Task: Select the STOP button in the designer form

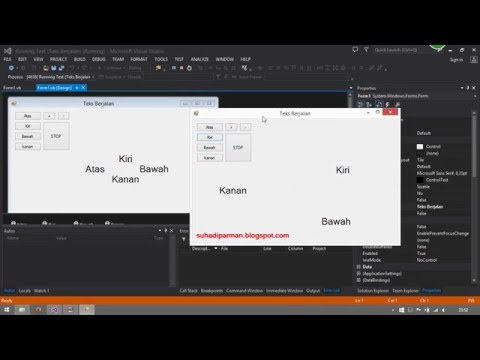Action: (56, 136)
